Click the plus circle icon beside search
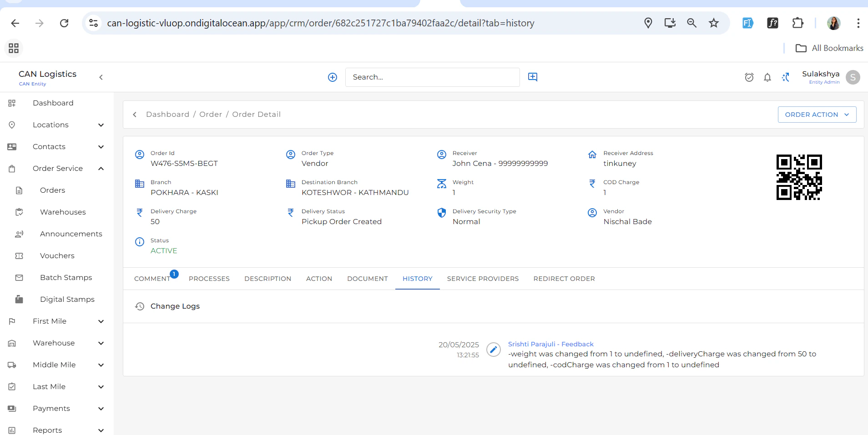The width and height of the screenshot is (868, 435). pyautogui.click(x=333, y=77)
